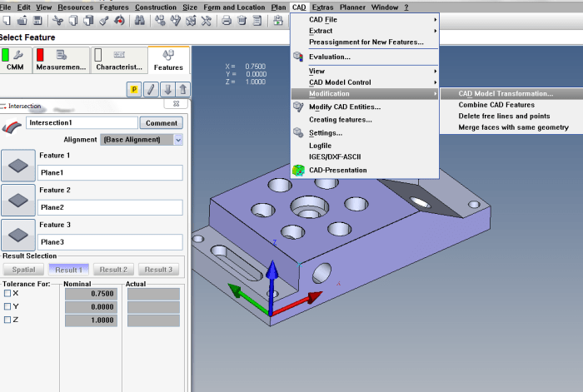Viewport: 583px width, 392px height.
Task: Select the Result 1 button
Action: pos(68,270)
